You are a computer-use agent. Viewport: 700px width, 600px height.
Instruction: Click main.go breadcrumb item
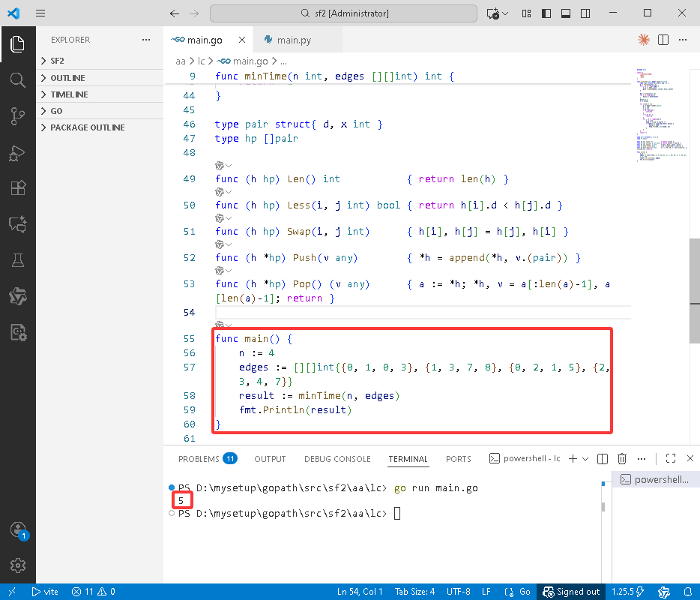click(243, 61)
